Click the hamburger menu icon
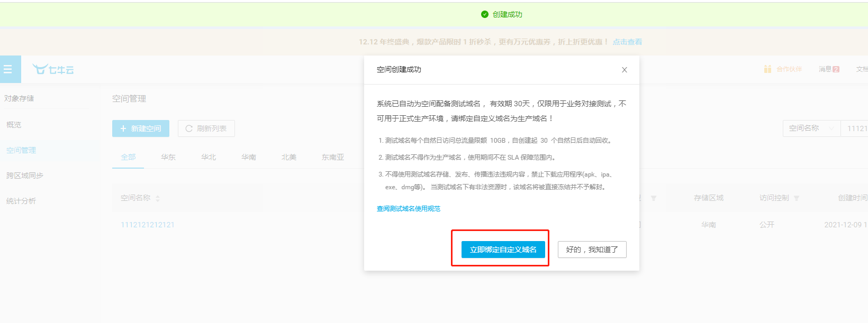The image size is (868, 323). click(x=8, y=69)
